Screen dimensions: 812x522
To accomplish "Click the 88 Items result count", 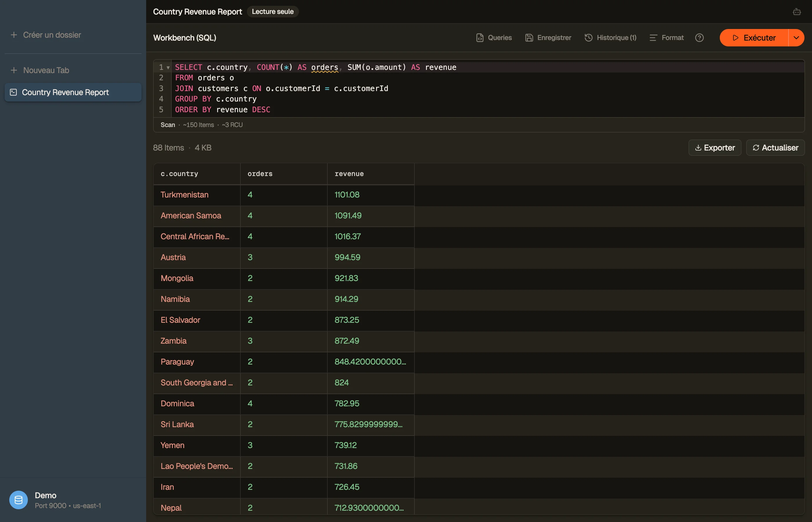I will [x=168, y=148].
